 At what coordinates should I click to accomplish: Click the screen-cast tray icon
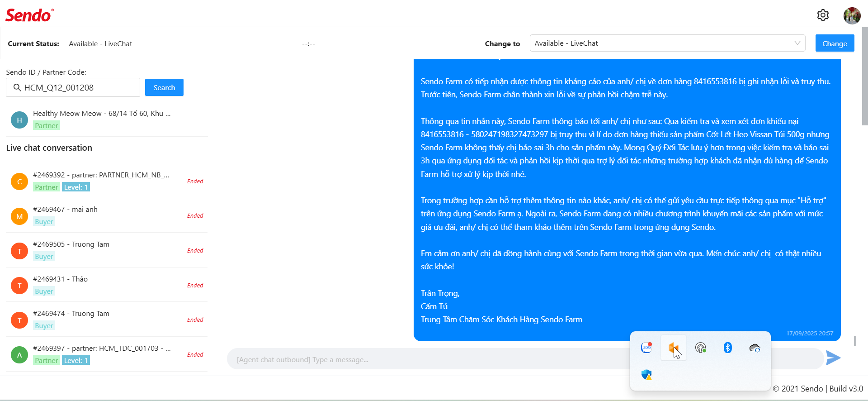[700, 348]
